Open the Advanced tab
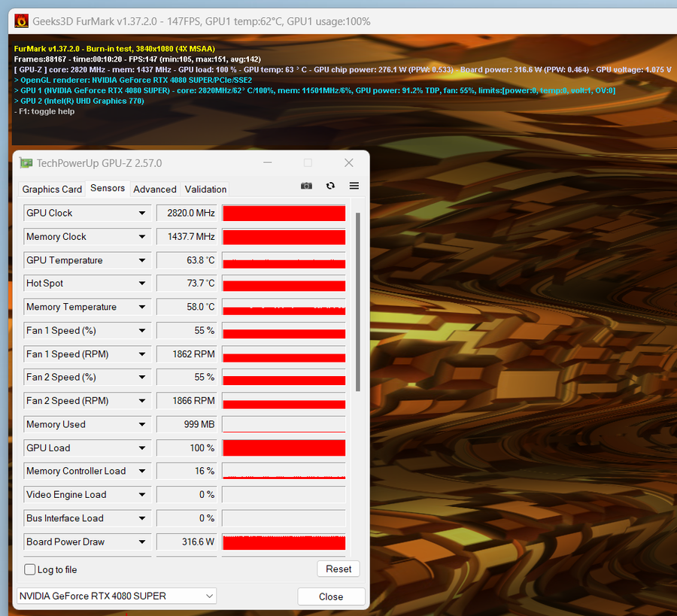This screenshot has width=677, height=616. click(154, 189)
